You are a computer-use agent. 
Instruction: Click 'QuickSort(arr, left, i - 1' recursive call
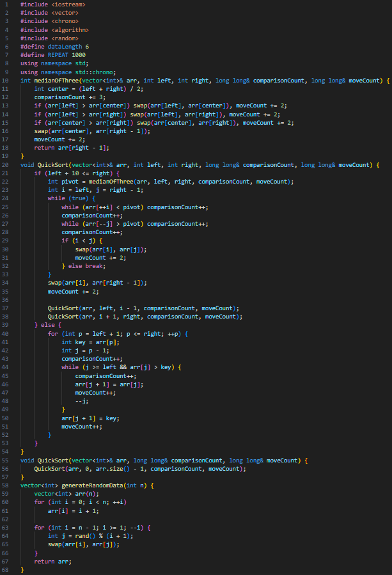click(94, 308)
